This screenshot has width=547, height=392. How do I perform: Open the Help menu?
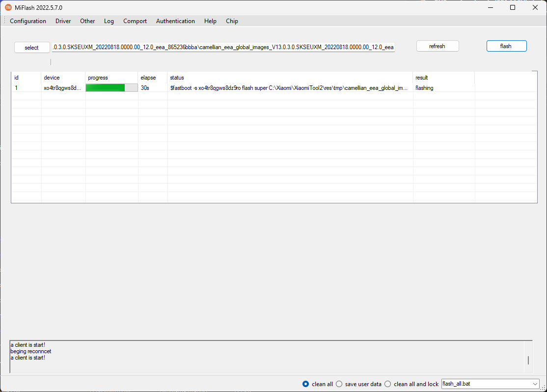(210, 21)
